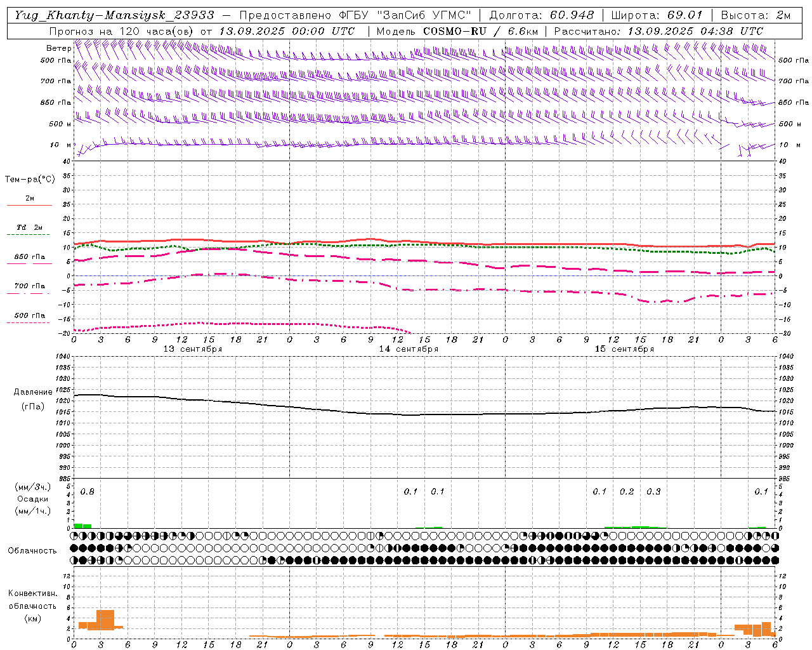
Task: Click the Тем-ра(°C) axis title
Action: [x=30, y=180]
